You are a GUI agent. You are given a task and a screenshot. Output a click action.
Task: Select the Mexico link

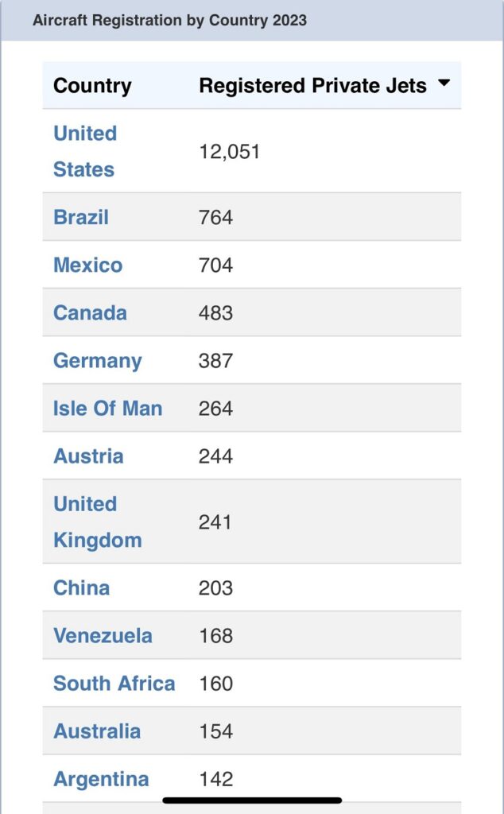tap(87, 265)
